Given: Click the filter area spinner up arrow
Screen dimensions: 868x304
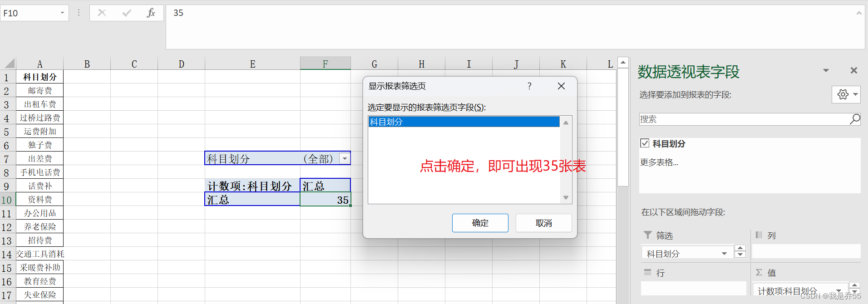Looking at the screenshot, I should pos(740,248).
